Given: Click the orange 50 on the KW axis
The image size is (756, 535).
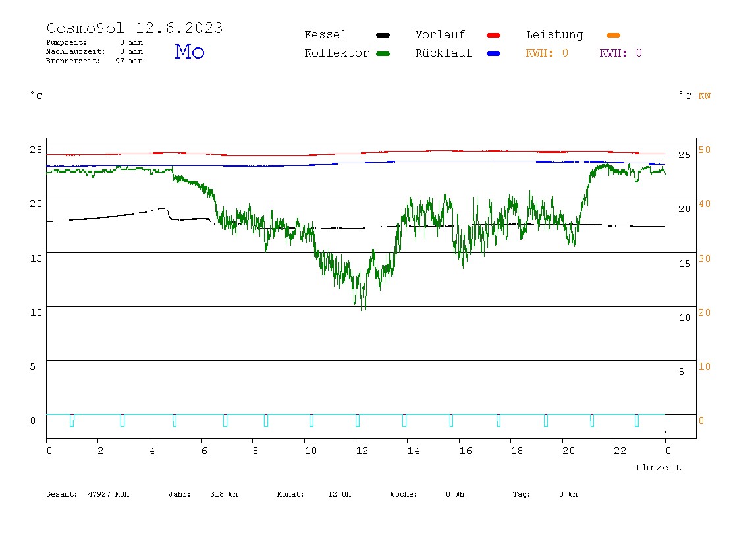Looking at the screenshot, I should tap(705, 150).
